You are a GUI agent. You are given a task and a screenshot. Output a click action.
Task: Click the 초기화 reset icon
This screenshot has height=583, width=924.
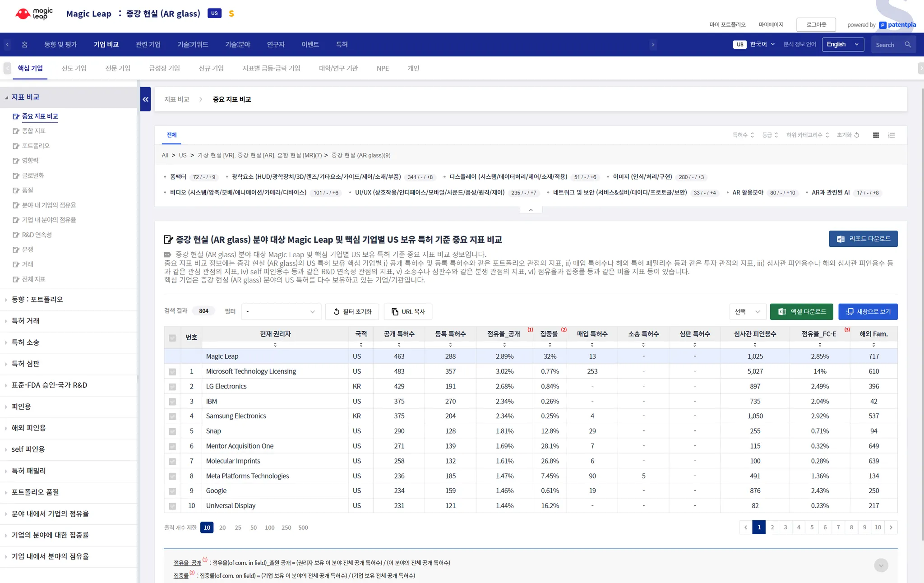coord(857,135)
